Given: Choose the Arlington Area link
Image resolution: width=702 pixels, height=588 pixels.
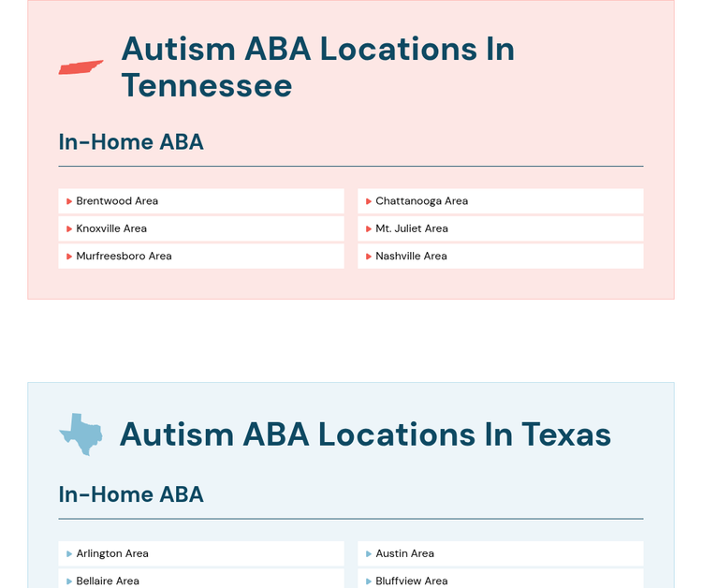Looking at the screenshot, I should point(112,554).
